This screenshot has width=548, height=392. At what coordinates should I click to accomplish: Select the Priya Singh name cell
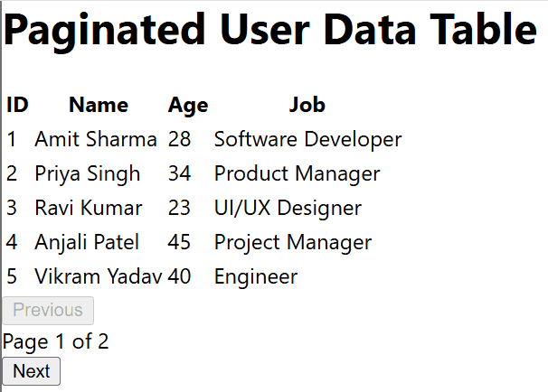pos(88,173)
